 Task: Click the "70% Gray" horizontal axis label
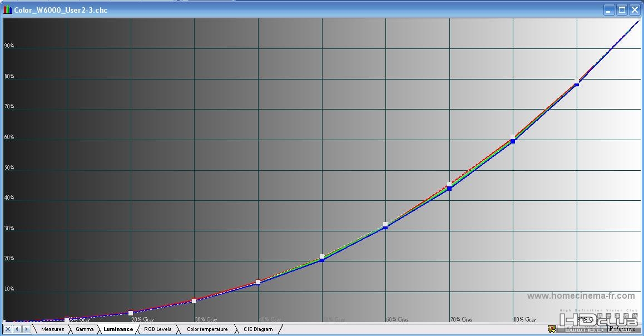[x=461, y=319]
